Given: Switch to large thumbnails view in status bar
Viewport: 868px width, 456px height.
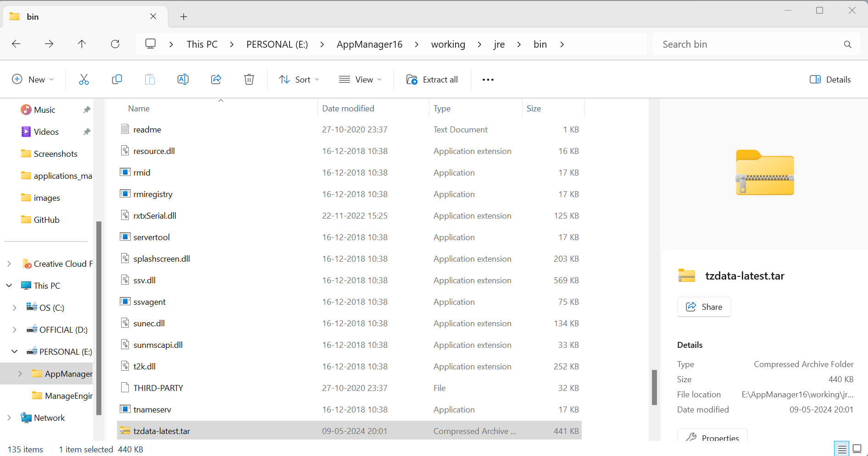Looking at the screenshot, I should (857, 449).
